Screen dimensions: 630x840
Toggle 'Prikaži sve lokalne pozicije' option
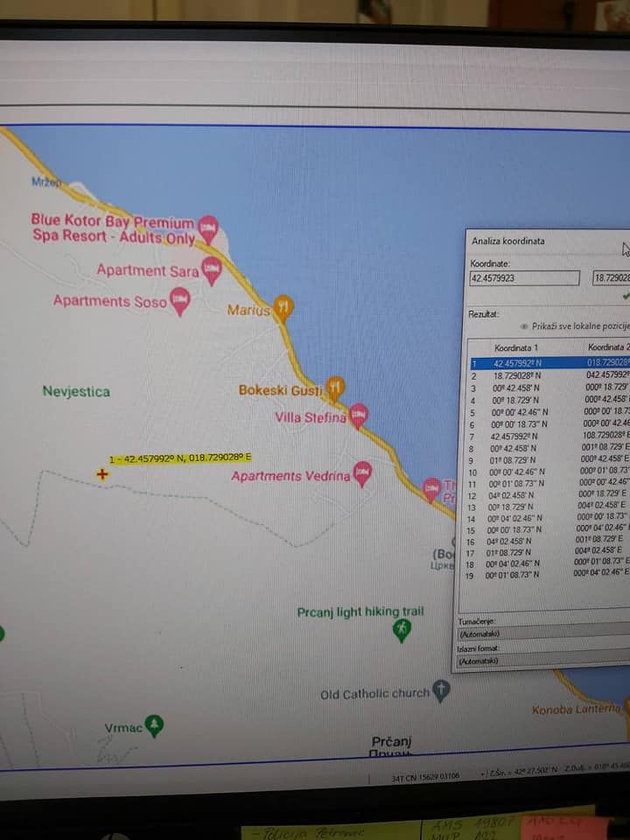coord(575,326)
